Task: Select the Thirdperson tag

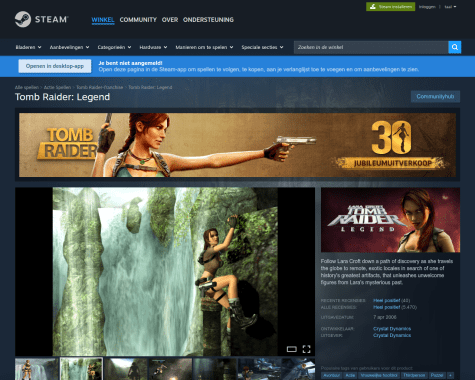Action: coord(414,375)
